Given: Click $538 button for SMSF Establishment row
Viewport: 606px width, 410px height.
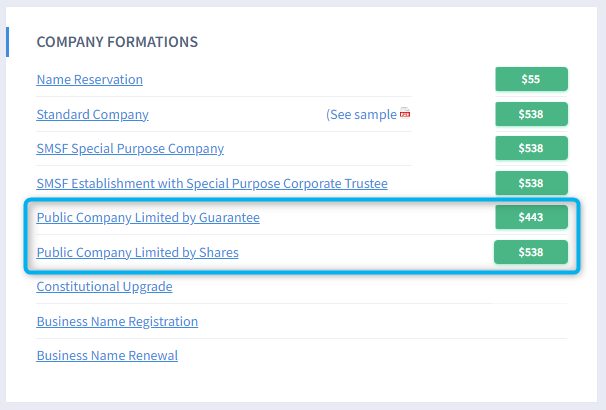Looking at the screenshot, I should point(531,183).
